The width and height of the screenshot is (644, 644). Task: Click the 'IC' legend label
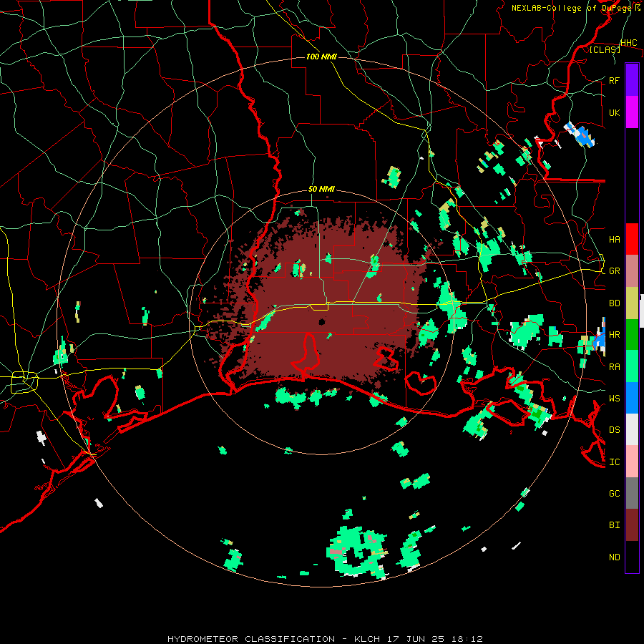pos(614,462)
